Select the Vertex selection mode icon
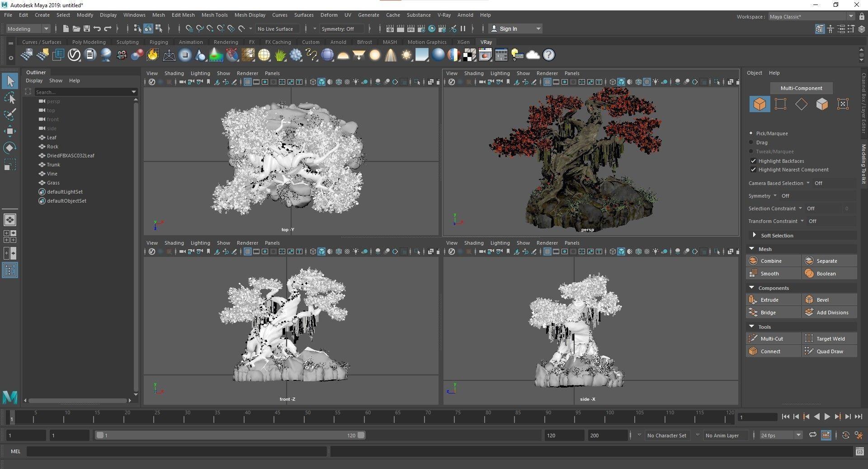 pyautogui.click(x=780, y=104)
